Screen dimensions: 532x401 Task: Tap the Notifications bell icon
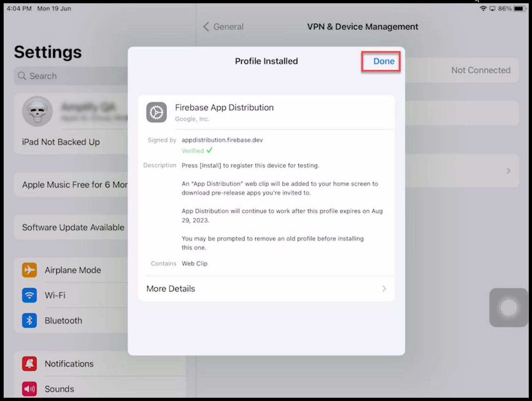click(x=29, y=364)
